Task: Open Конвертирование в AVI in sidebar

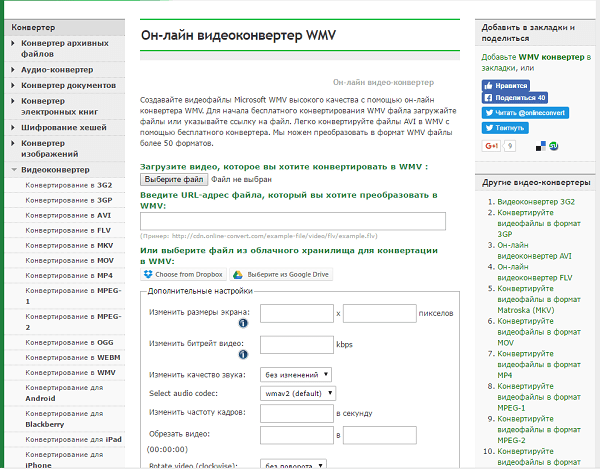Action: tap(68, 214)
